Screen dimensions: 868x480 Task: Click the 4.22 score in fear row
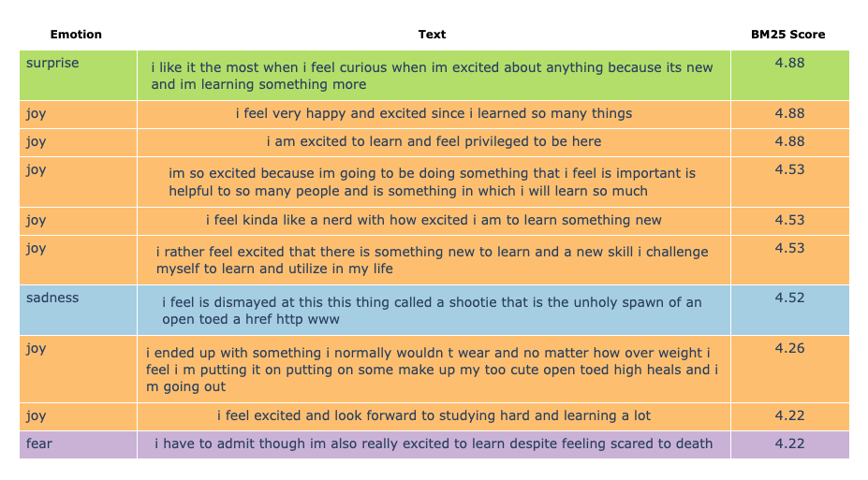(789, 444)
